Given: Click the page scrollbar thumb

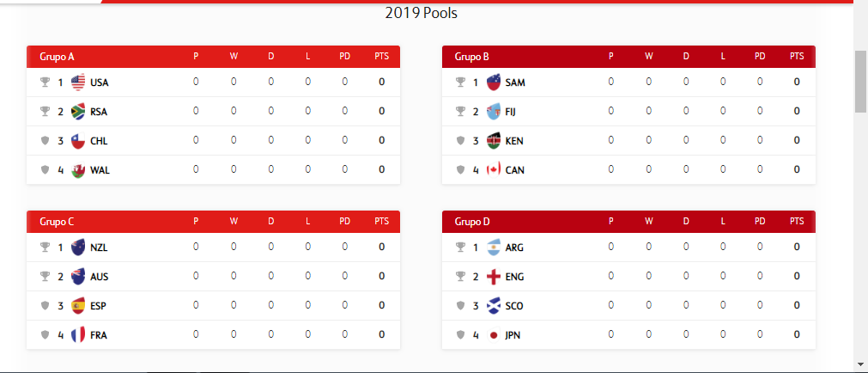Looking at the screenshot, I should (861, 82).
